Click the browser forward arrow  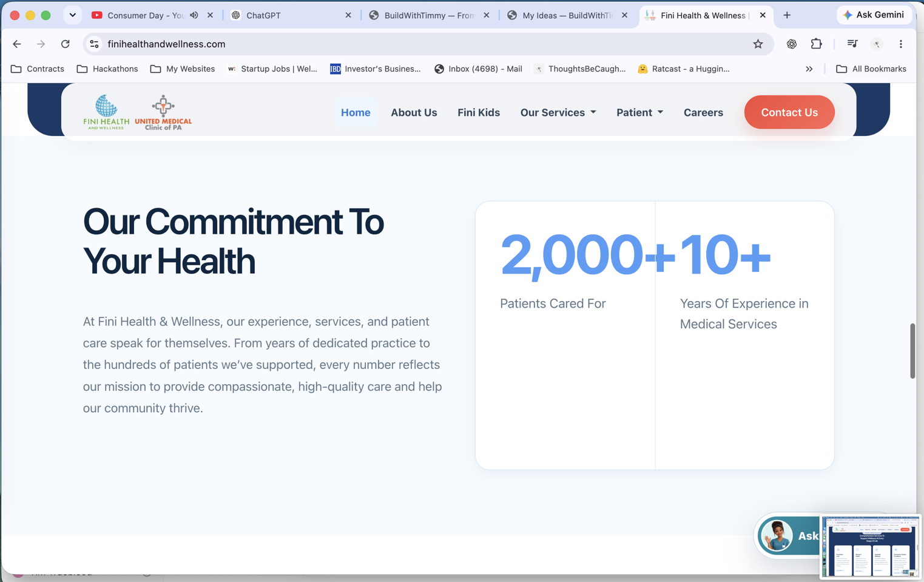click(41, 44)
